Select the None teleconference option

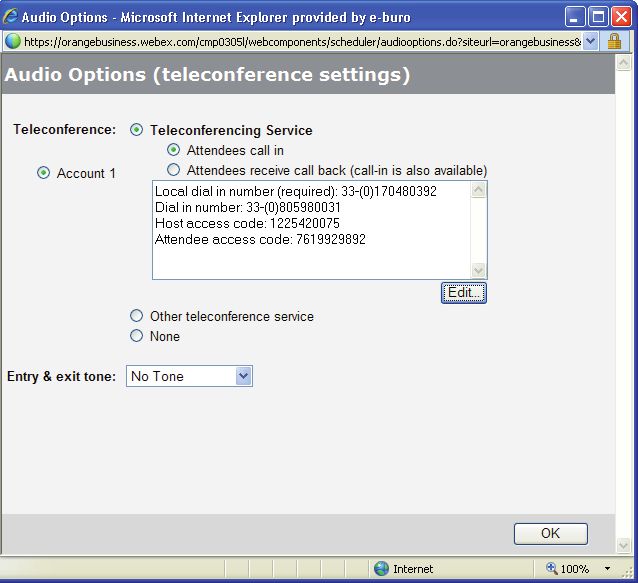[136, 336]
